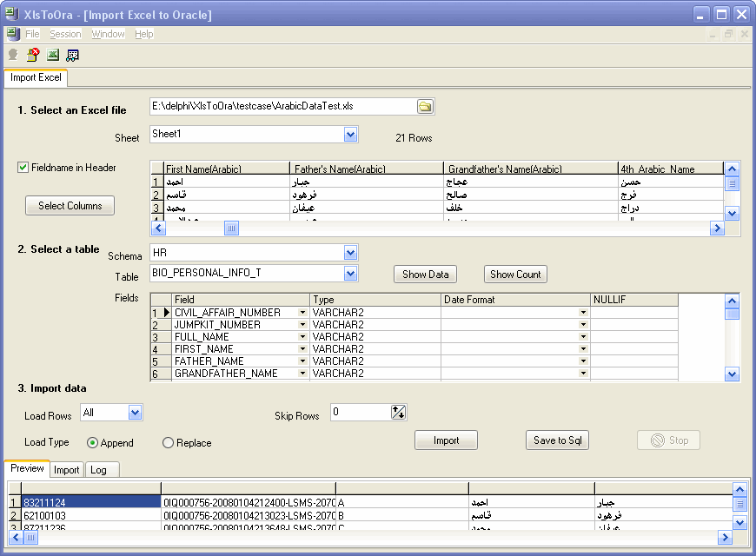Click the Select Columns button

click(x=70, y=205)
